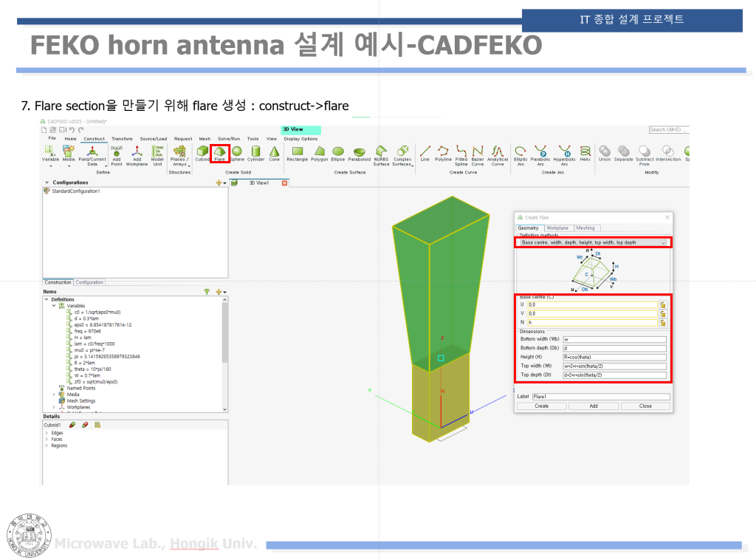The height and width of the screenshot is (560, 756).
Task: Click the Close button in flare dialog
Action: (x=645, y=406)
